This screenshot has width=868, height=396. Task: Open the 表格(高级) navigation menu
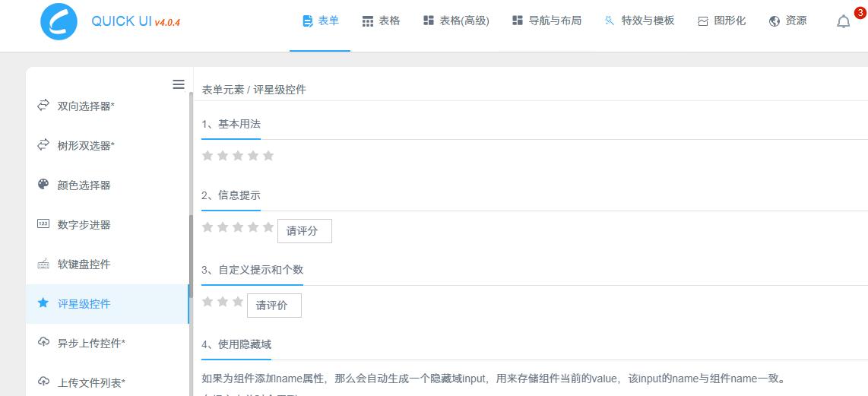tap(456, 21)
